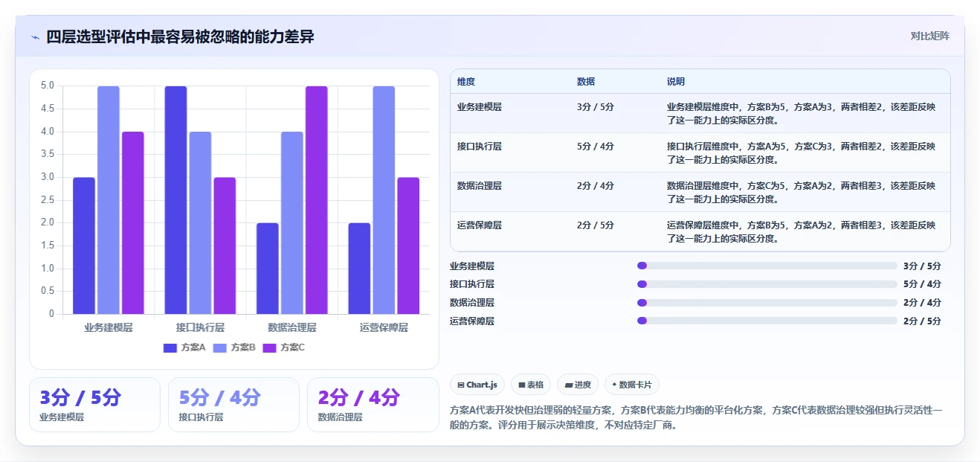Click the 运营保障层 x-axis label on the chart
Viewport: 980px width, 462px height.
384,327
